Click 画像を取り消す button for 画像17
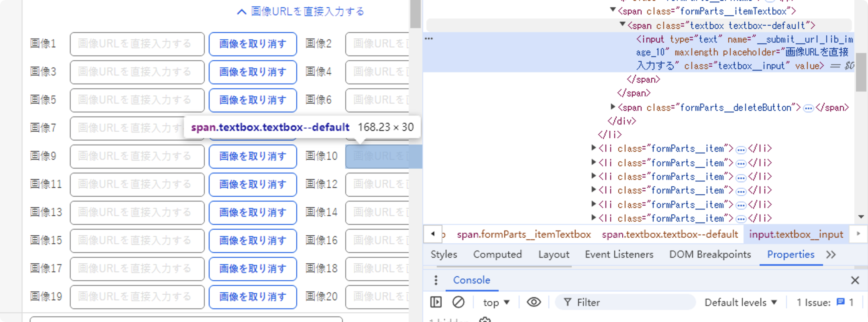 pos(253,269)
